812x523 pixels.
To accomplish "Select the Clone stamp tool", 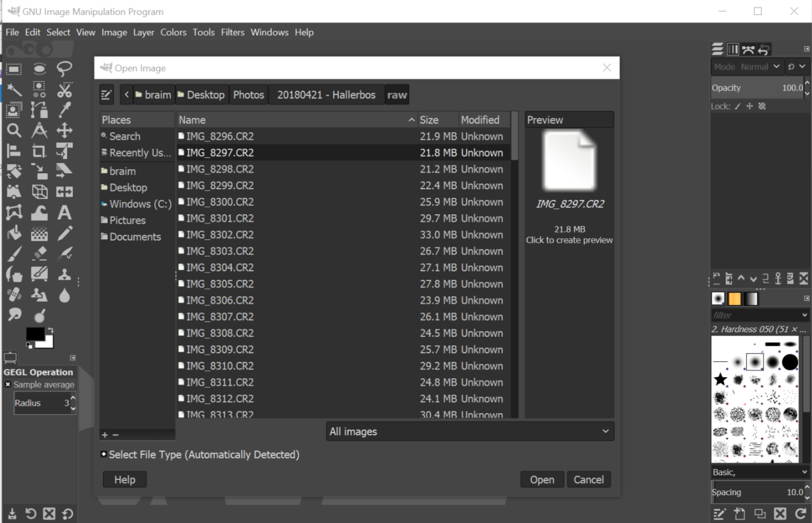I will [x=64, y=274].
